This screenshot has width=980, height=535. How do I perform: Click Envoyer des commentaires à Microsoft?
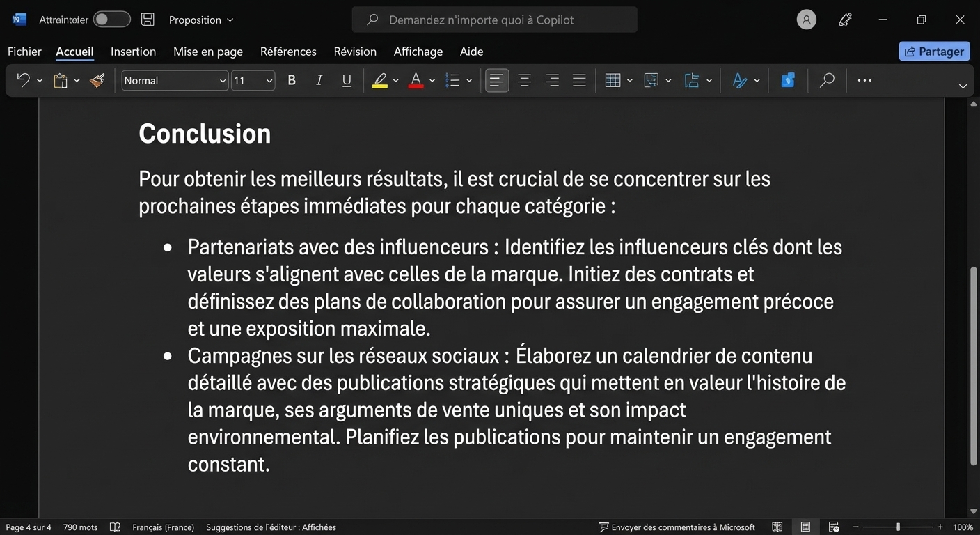(x=677, y=527)
